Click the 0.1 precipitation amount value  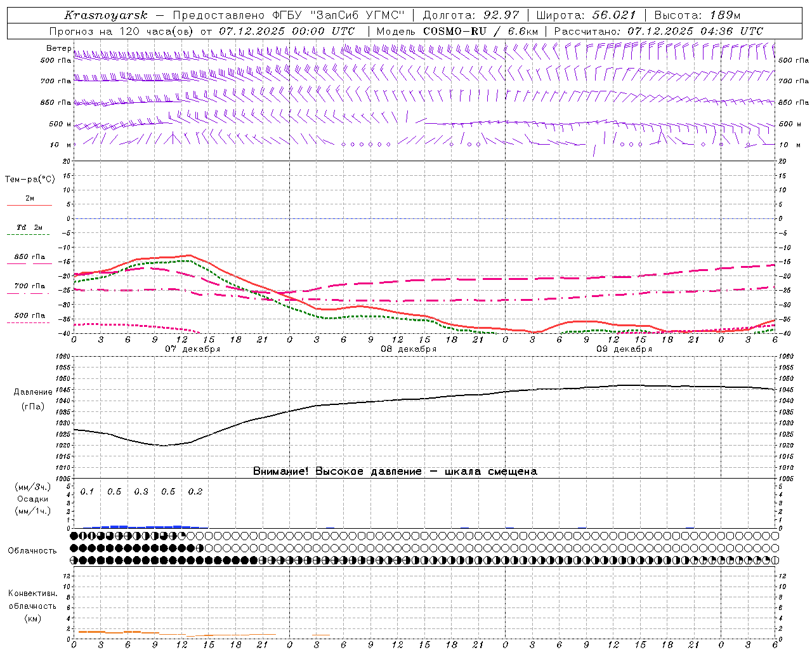(x=87, y=492)
